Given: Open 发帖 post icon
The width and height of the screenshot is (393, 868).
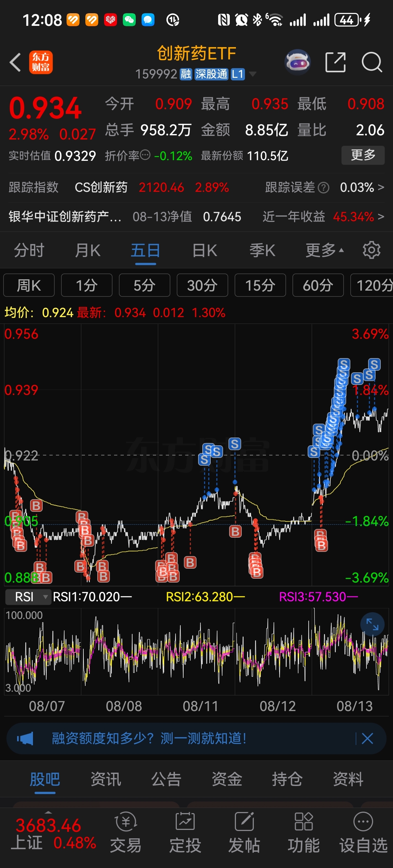Looking at the screenshot, I should point(244,832).
